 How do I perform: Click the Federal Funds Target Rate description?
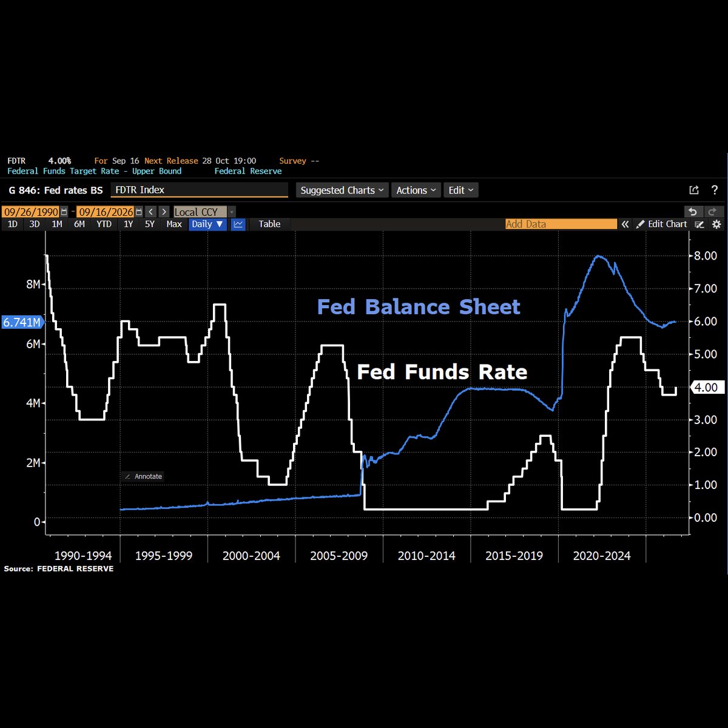(94, 171)
